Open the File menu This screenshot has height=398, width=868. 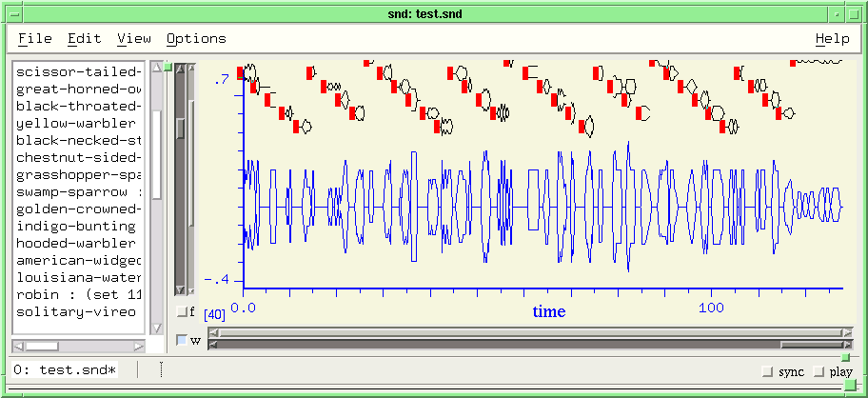[x=35, y=39]
